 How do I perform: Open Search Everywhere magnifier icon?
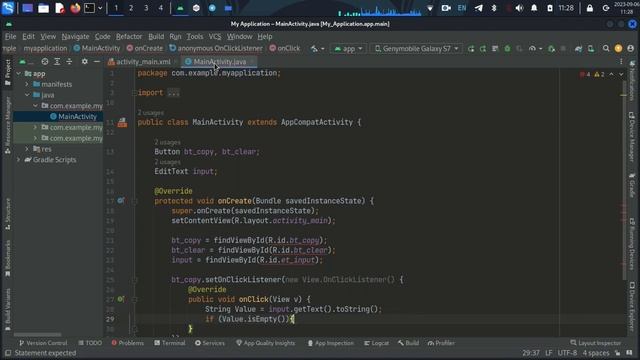pyautogui.click(x=606, y=49)
